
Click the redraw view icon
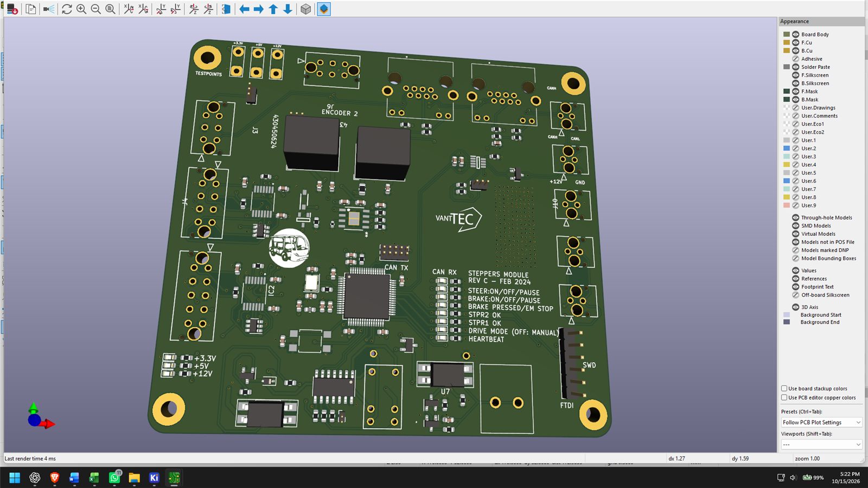coord(67,9)
